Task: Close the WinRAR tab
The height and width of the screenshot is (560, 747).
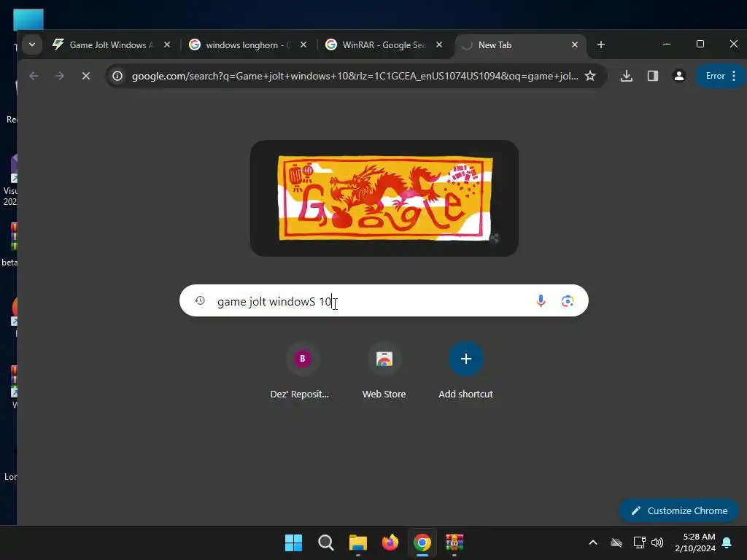Action: pos(439,44)
